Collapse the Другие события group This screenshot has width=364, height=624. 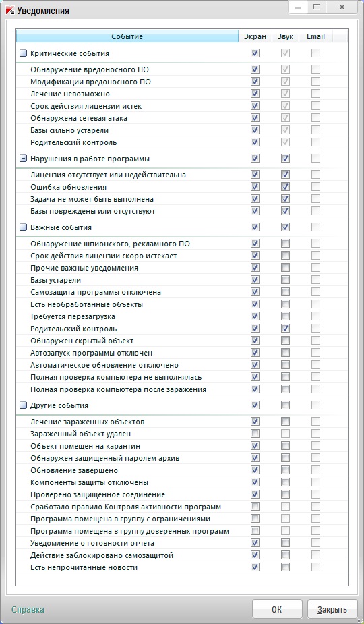click(x=23, y=405)
